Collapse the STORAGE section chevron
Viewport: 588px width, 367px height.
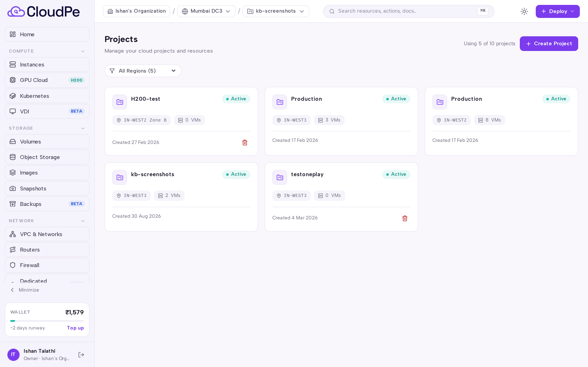click(x=83, y=128)
